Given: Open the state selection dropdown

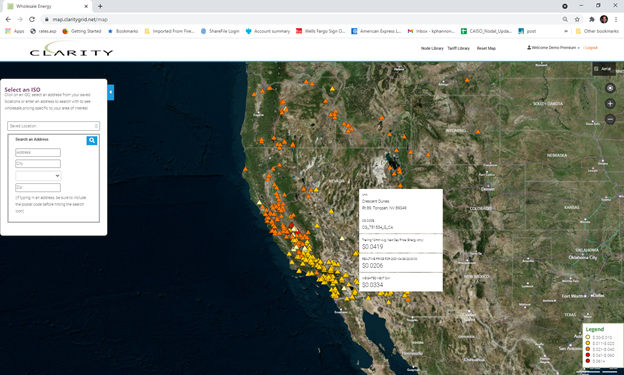Looking at the screenshot, I should point(38,176).
